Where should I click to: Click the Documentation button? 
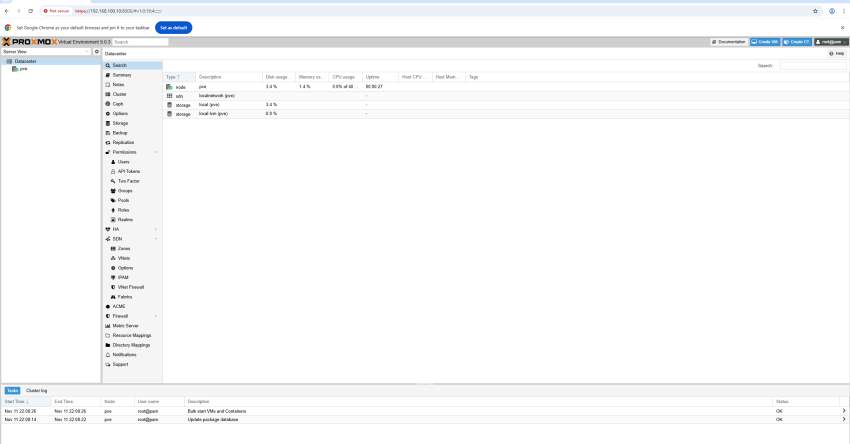729,42
